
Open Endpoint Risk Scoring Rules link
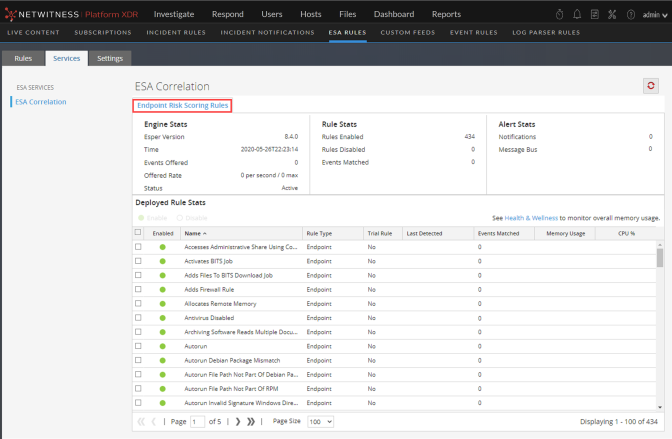click(183, 105)
